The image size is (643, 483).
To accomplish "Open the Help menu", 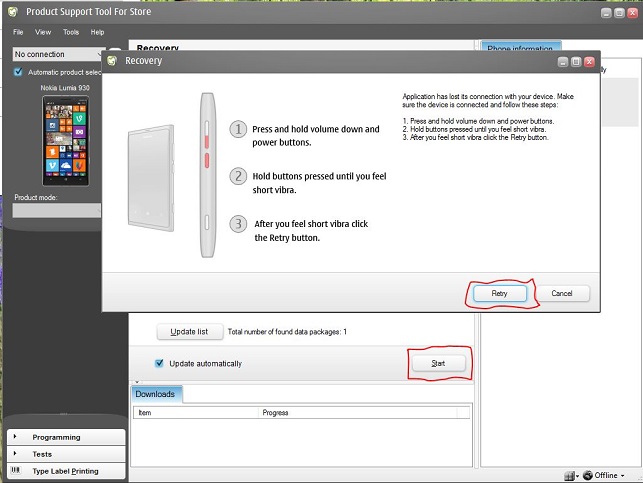I will point(97,32).
